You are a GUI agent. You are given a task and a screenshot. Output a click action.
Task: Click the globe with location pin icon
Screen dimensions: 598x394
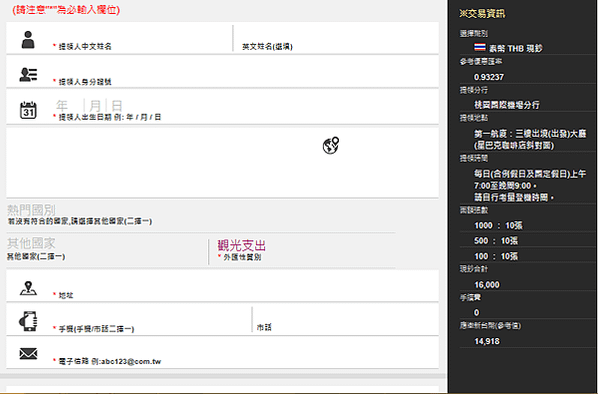click(331, 145)
